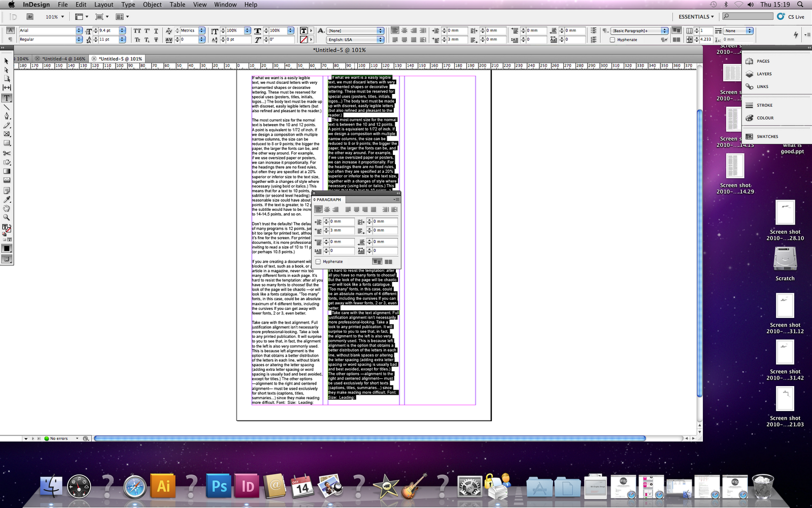Open the Type menu in the menu bar
812x508 pixels.
point(128,5)
